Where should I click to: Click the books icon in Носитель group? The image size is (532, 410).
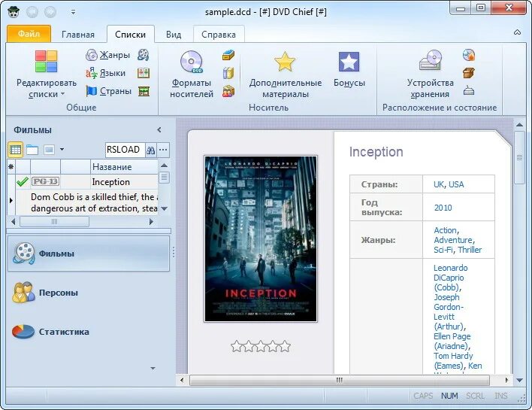coord(228,73)
